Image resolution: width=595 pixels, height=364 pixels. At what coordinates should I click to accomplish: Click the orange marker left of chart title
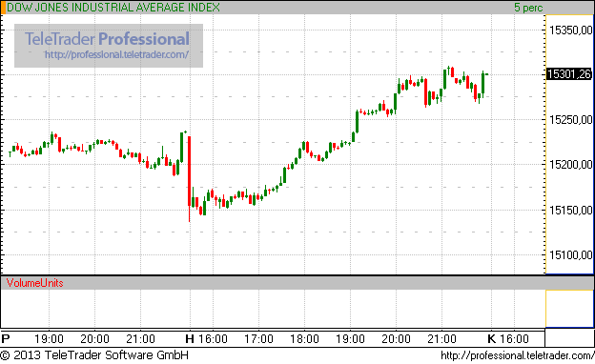(x=3, y=8)
